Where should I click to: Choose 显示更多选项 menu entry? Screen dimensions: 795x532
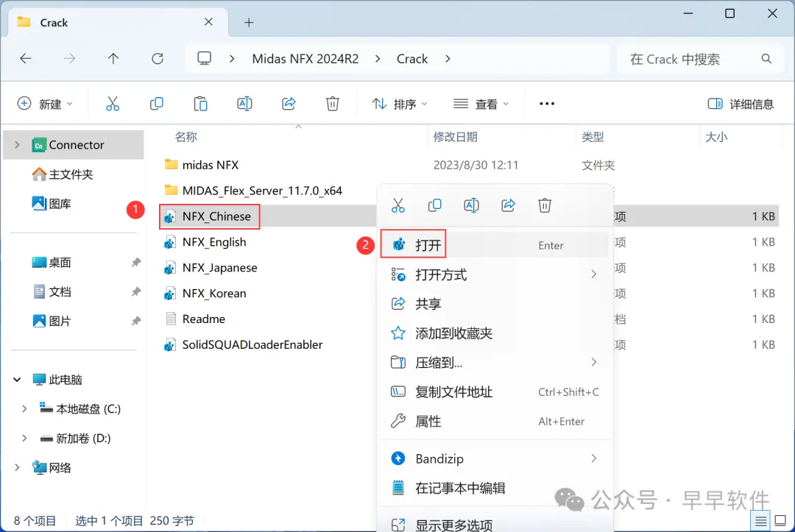pos(495,525)
